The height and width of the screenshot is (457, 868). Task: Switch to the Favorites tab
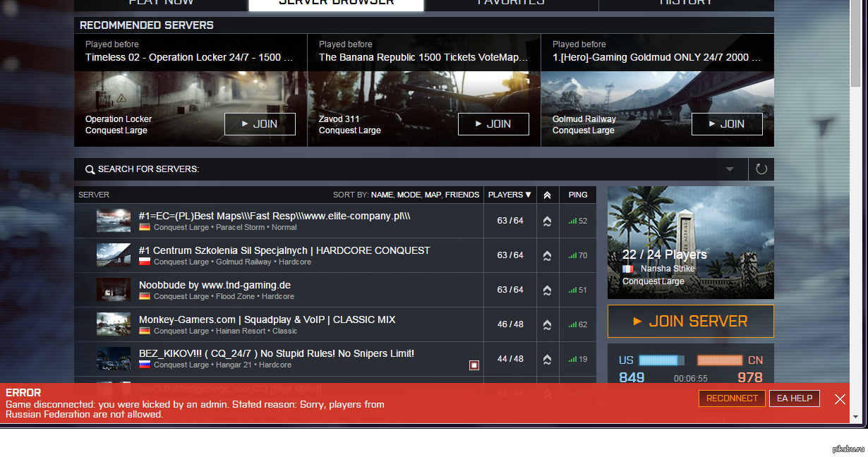(x=511, y=3)
